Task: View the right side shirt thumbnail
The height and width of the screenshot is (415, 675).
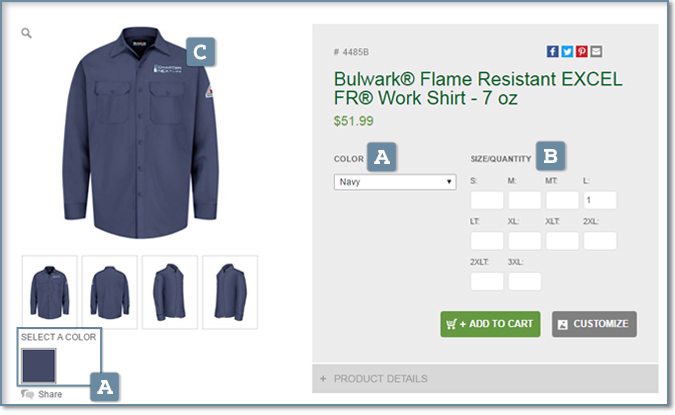Action: (230, 292)
